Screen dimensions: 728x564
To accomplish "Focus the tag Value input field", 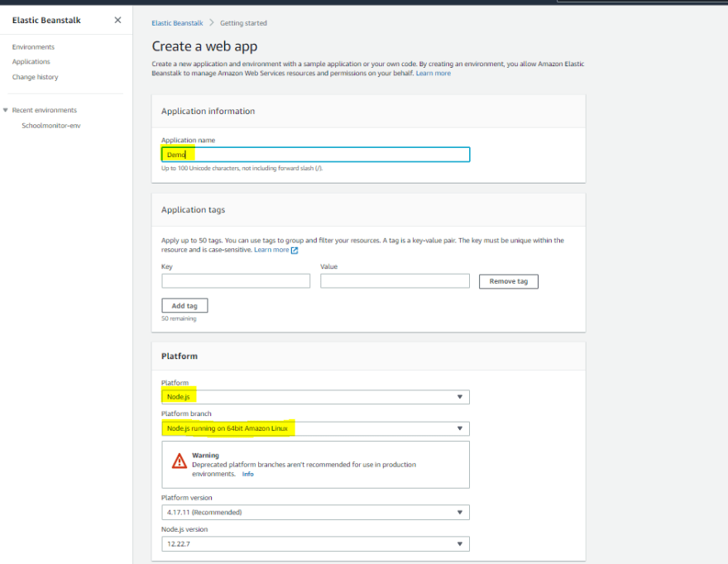I will 395,281.
